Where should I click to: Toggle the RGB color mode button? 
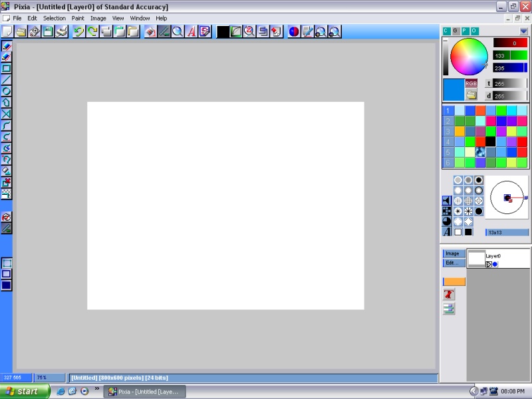click(x=471, y=83)
